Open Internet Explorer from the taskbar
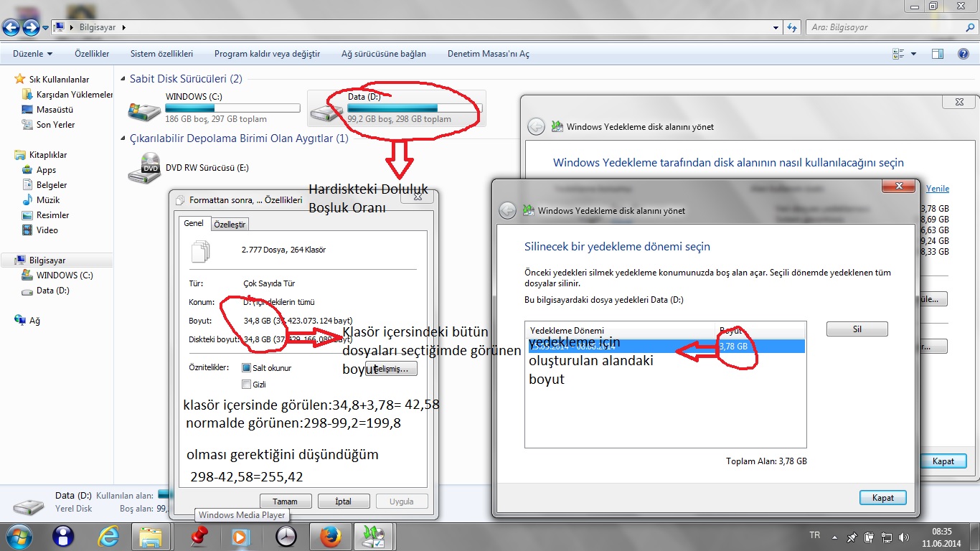 [x=108, y=536]
